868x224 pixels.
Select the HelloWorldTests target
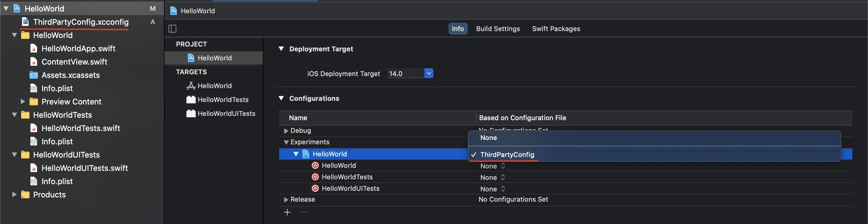pyautogui.click(x=223, y=100)
